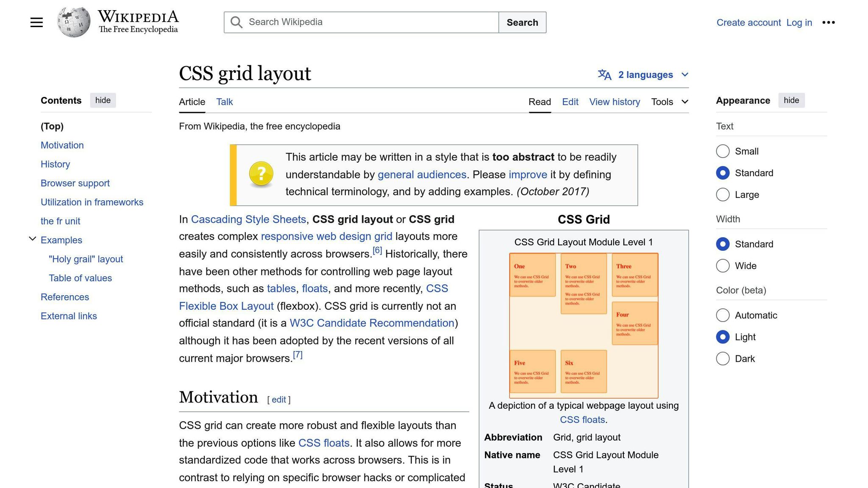Go to External links in Contents
This screenshot has width=868, height=488.
tap(69, 316)
